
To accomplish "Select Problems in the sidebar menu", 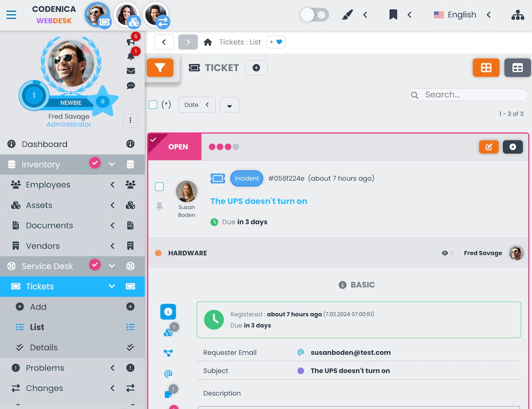I will (x=45, y=368).
